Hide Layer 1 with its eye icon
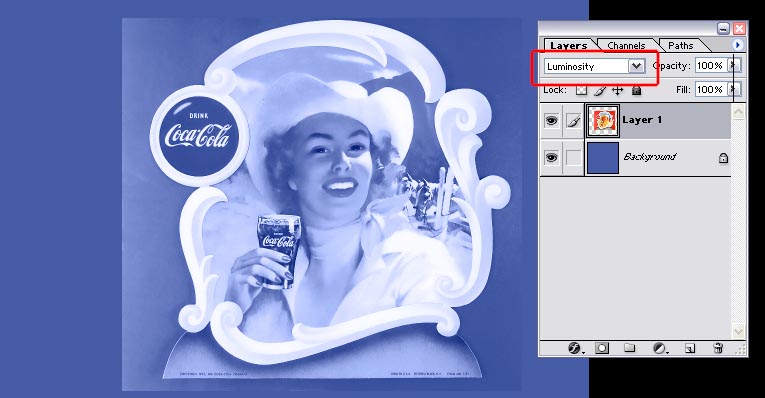Screen dimensions: 765x398 tap(551, 120)
